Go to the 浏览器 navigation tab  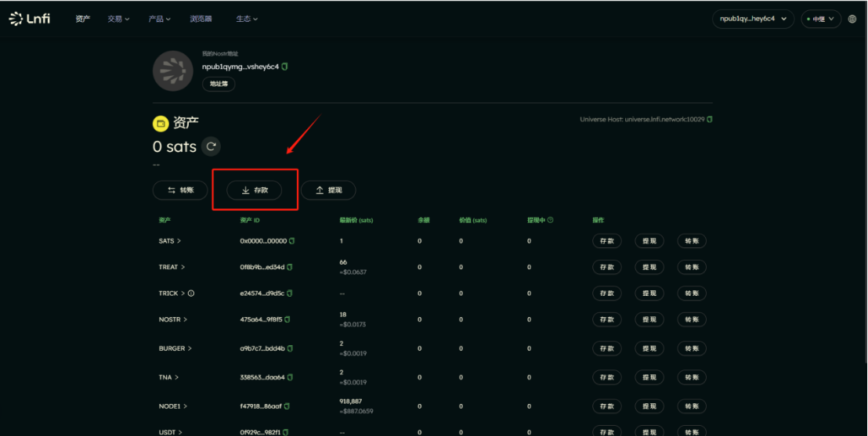pos(201,19)
